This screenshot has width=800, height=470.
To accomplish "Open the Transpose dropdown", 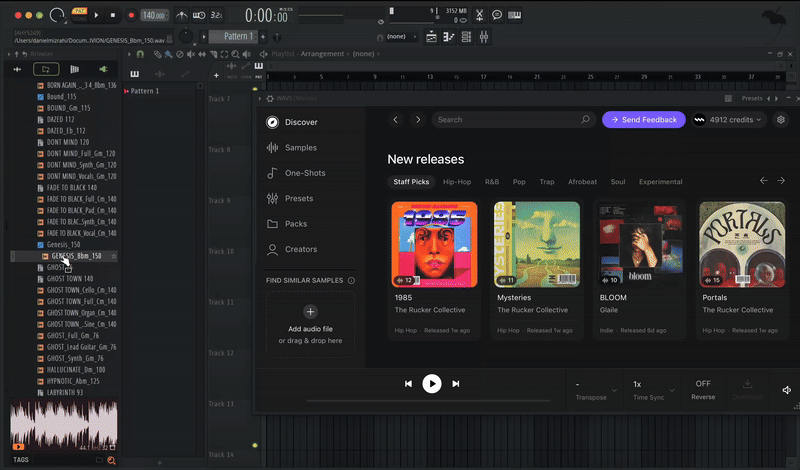I will pyautogui.click(x=595, y=390).
